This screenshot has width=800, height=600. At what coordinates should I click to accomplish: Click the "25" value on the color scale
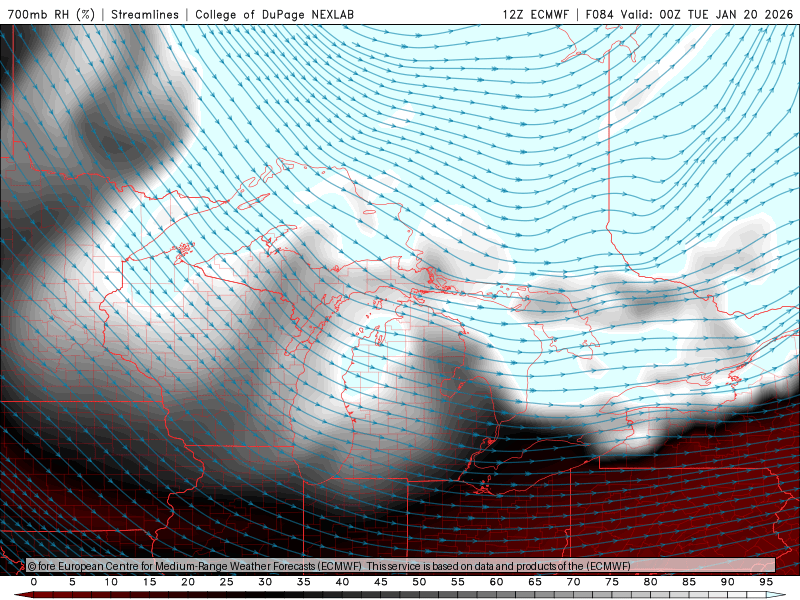[227, 582]
